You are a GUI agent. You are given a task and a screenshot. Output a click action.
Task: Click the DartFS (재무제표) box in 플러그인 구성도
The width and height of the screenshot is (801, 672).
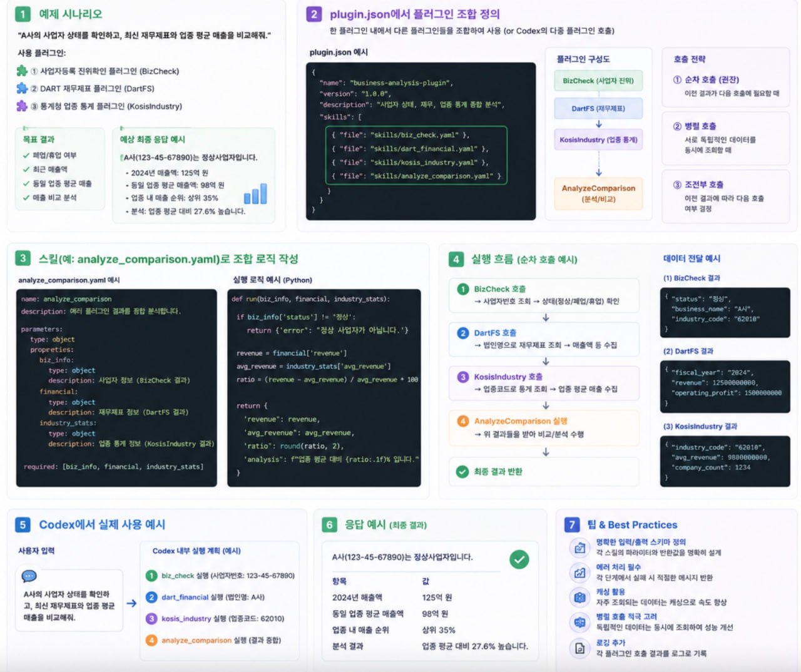598,108
